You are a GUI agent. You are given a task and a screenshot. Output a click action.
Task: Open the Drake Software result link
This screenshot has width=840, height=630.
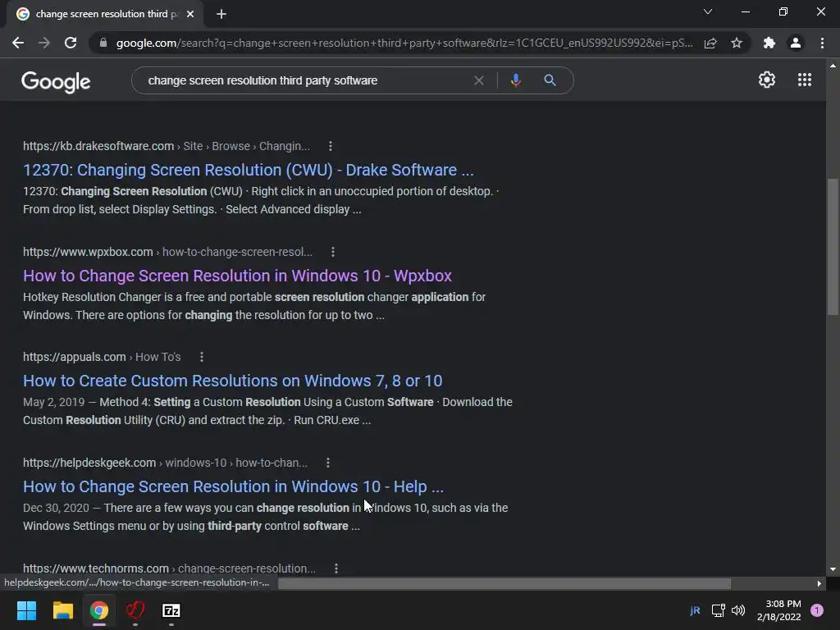(248, 170)
